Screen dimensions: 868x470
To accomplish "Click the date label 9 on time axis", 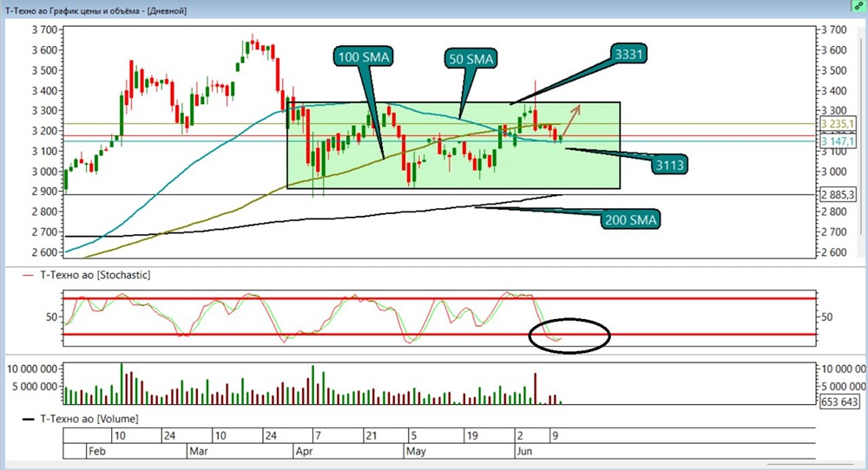I will click(x=555, y=435).
